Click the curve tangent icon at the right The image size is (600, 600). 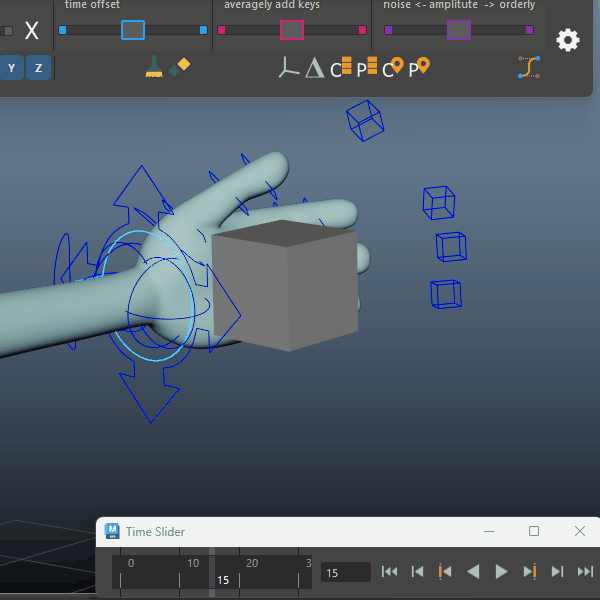click(x=529, y=67)
